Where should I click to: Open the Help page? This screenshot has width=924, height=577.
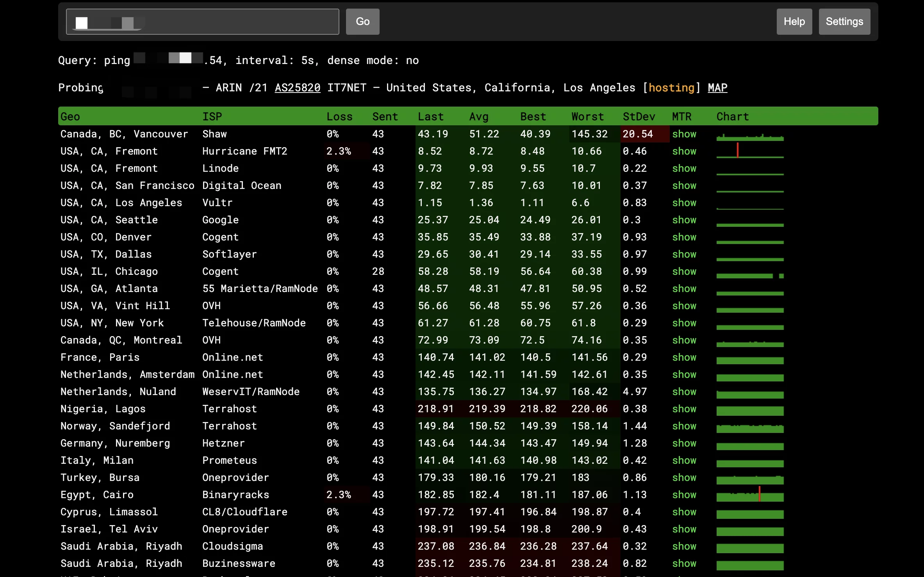794,21
